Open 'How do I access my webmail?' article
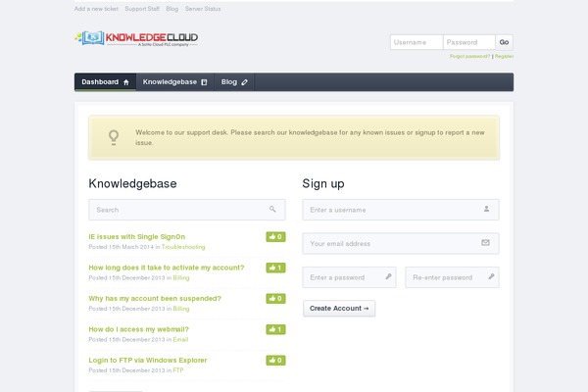This screenshot has width=588, height=392. [x=139, y=329]
